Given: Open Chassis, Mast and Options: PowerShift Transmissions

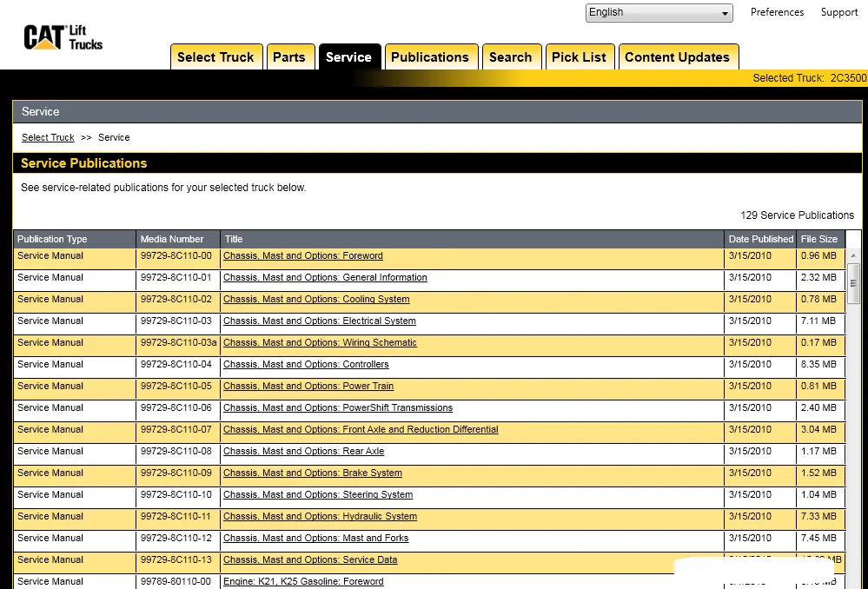Looking at the screenshot, I should tap(338, 407).
